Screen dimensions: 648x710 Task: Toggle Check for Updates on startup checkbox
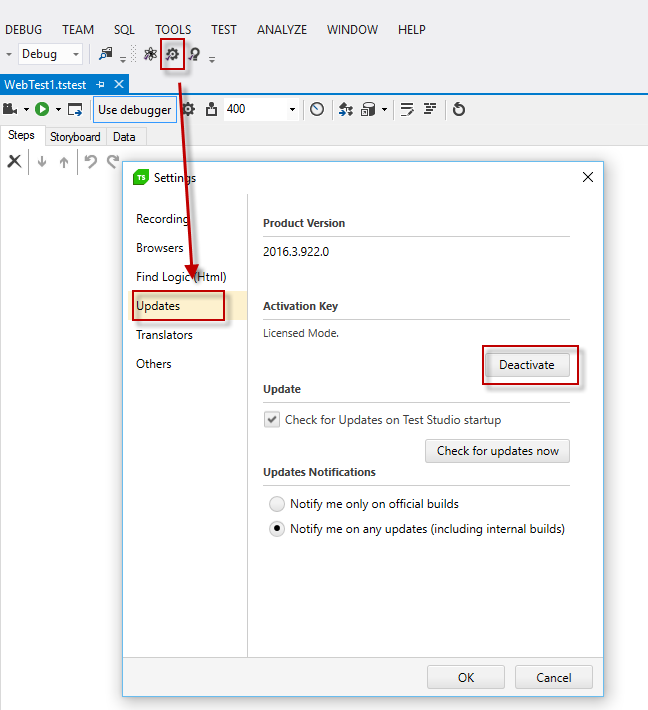pyautogui.click(x=272, y=420)
